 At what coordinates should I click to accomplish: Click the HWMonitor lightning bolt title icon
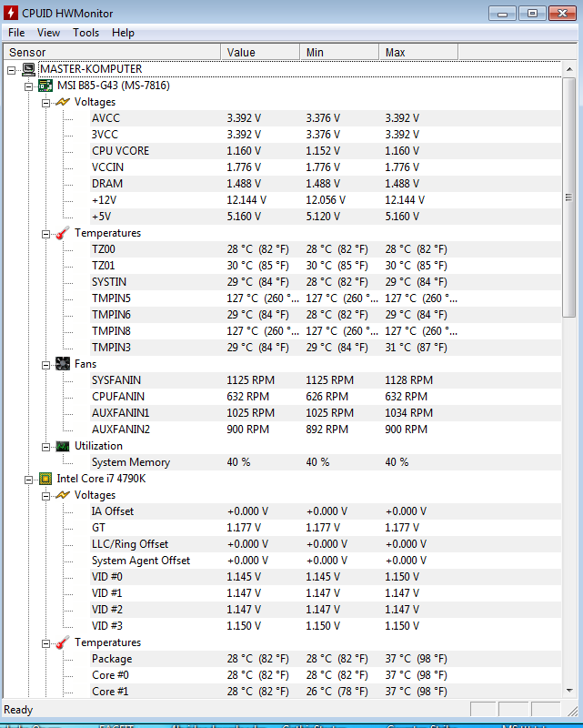10,13
